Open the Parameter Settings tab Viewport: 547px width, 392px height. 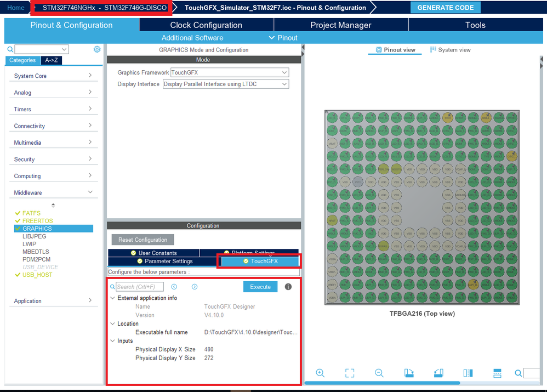click(164, 261)
